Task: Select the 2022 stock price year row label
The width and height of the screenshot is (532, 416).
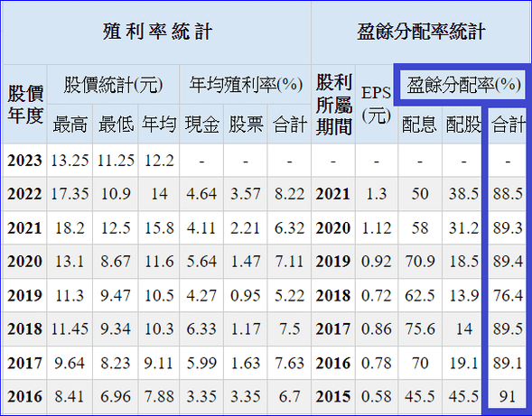Action: 24,194
